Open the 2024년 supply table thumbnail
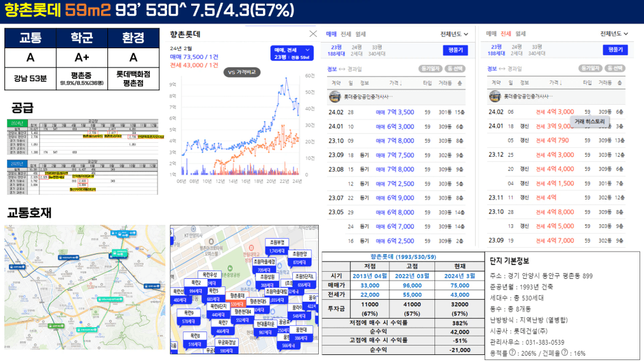Screen dimensions: 644x362 (x=83, y=137)
